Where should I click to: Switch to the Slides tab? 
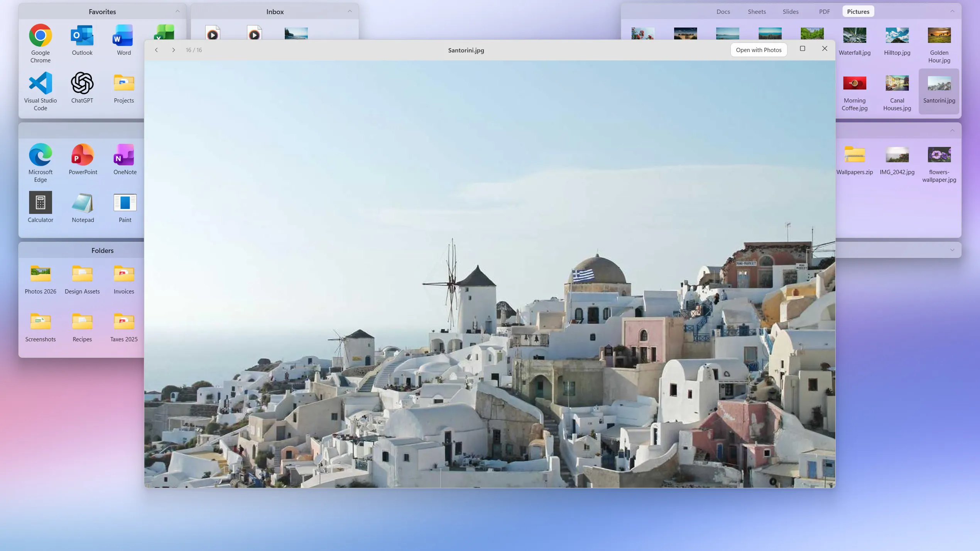[x=790, y=12]
